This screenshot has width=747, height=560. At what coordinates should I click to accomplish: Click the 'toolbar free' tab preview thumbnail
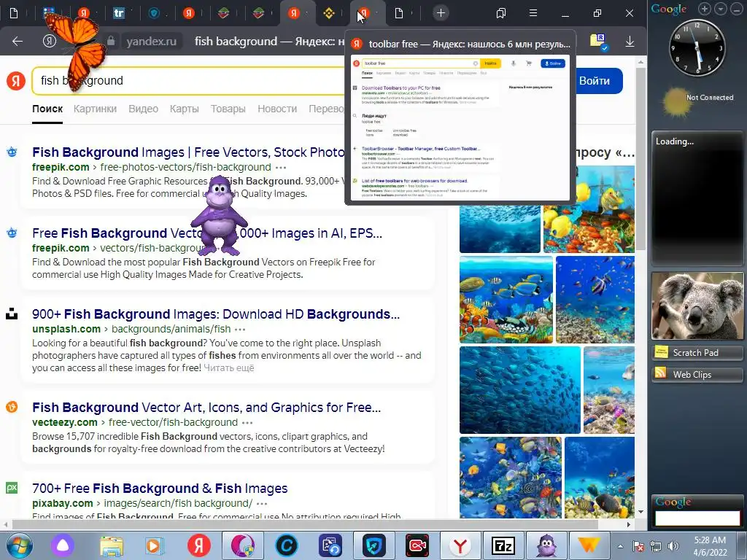click(460, 128)
